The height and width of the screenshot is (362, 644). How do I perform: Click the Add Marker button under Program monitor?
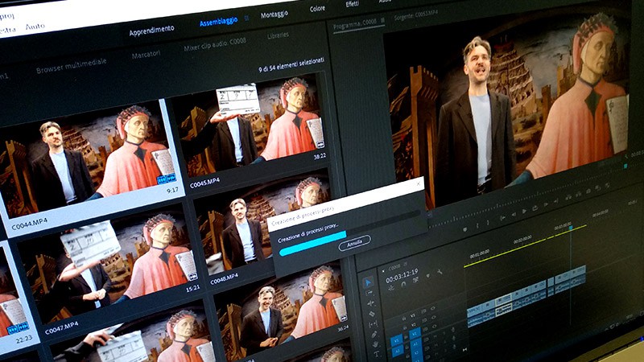[465, 229]
